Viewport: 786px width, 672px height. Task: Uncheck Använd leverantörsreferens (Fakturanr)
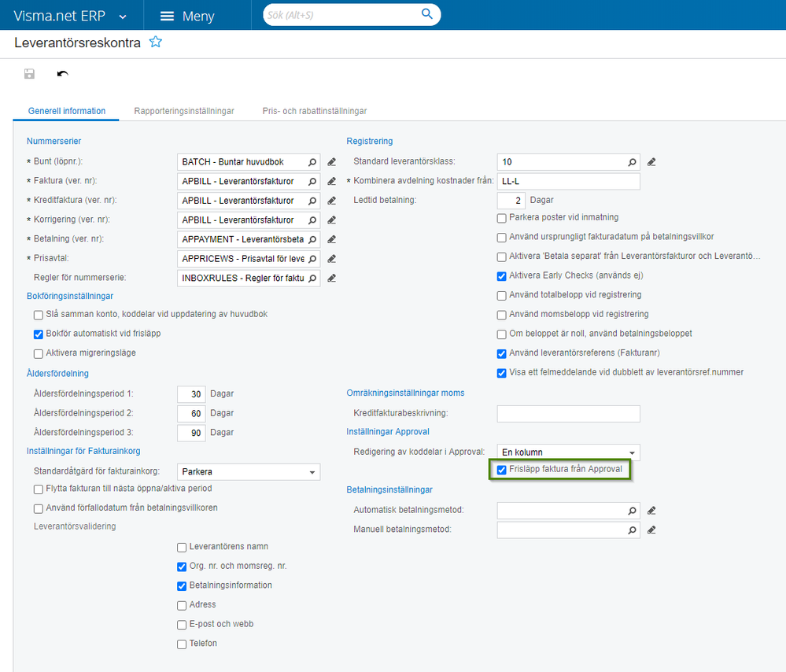click(501, 353)
